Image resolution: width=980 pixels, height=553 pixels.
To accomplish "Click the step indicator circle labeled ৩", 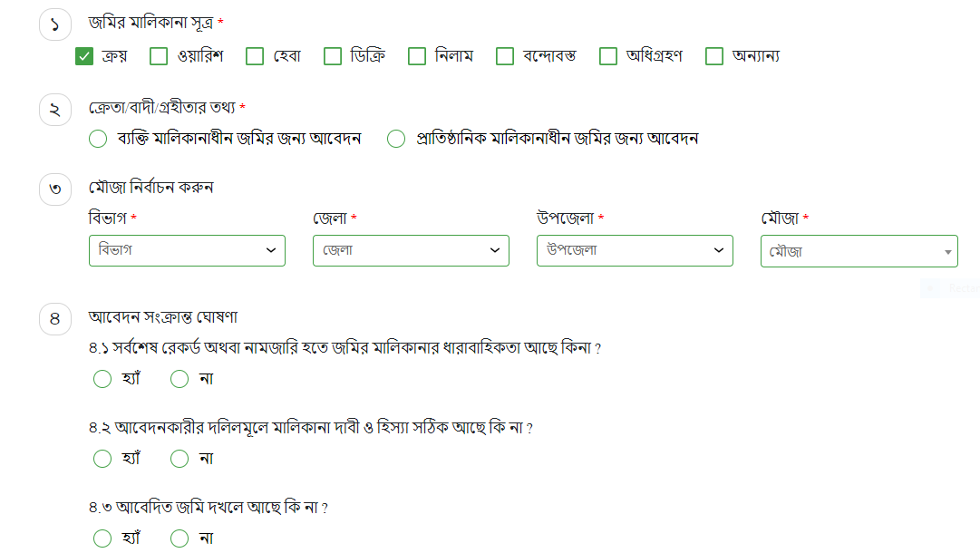I will tap(55, 189).
